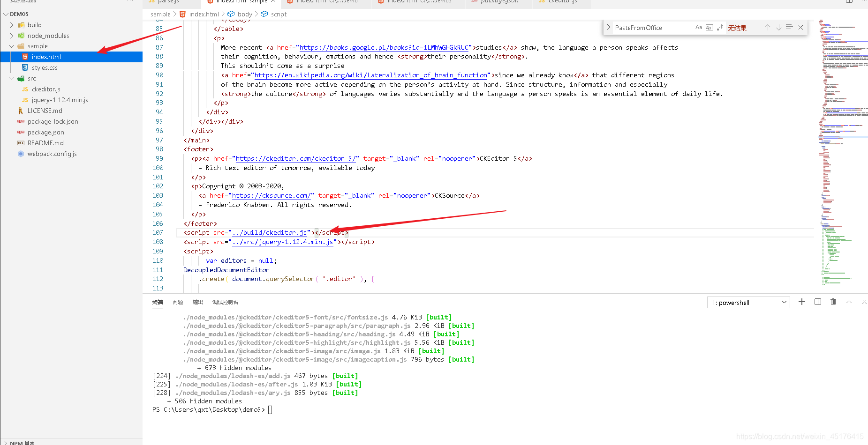Switch to the 调试控制台 debug console tab
The width and height of the screenshot is (868, 445).
225,302
